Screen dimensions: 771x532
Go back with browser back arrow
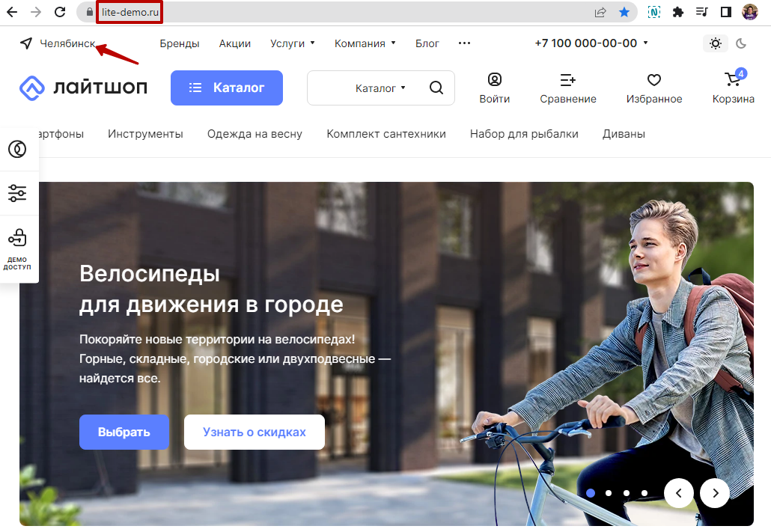pos(12,12)
